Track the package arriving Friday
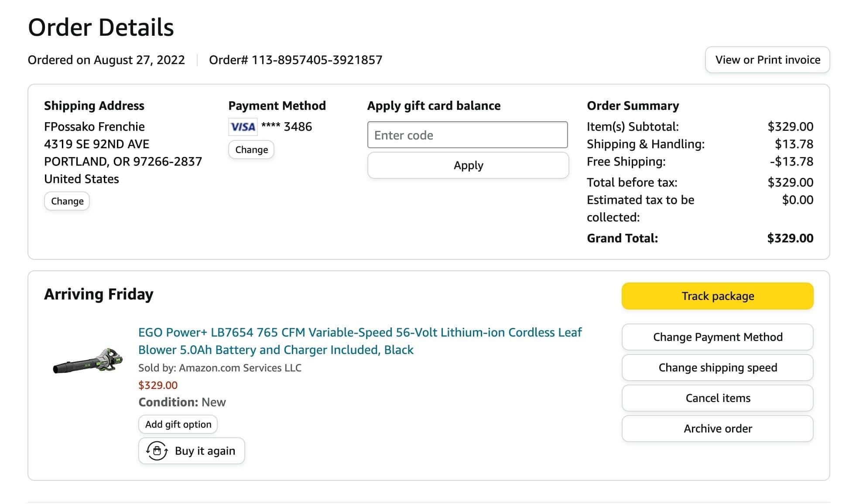 (x=717, y=296)
